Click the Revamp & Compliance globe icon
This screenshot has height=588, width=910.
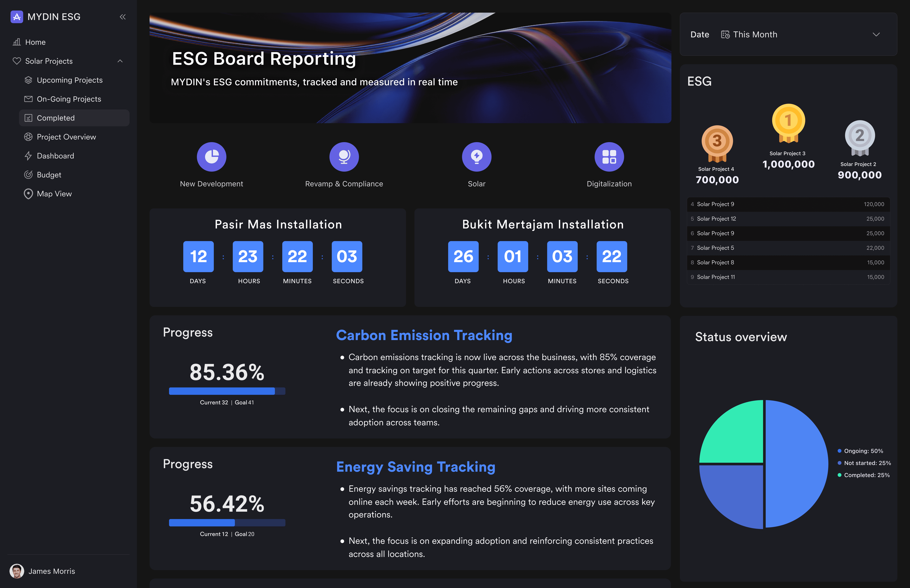click(344, 156)
